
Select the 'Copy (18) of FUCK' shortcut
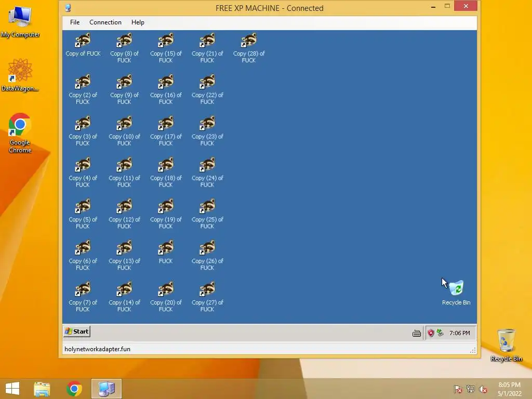(166, 172)
